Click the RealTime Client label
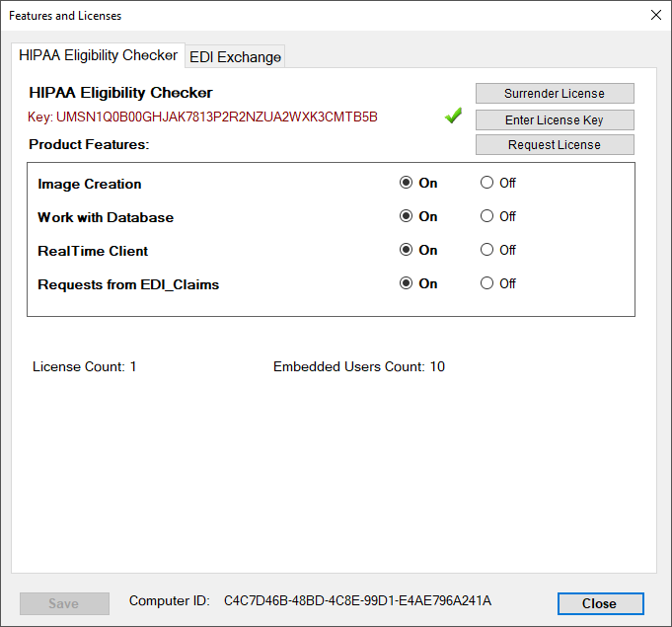The width and height of the screenshot is (672, 627). click(93, 251)
